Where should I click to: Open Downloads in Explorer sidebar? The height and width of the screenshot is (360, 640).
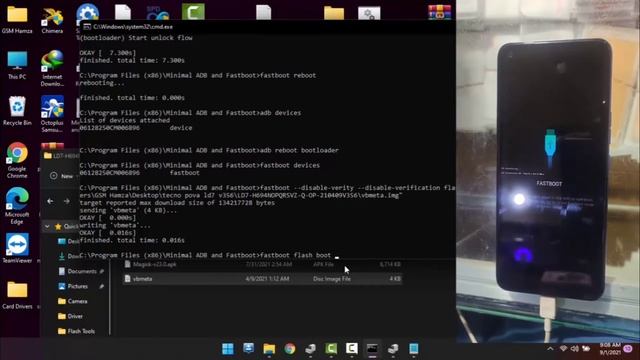[x=69, y=256]
